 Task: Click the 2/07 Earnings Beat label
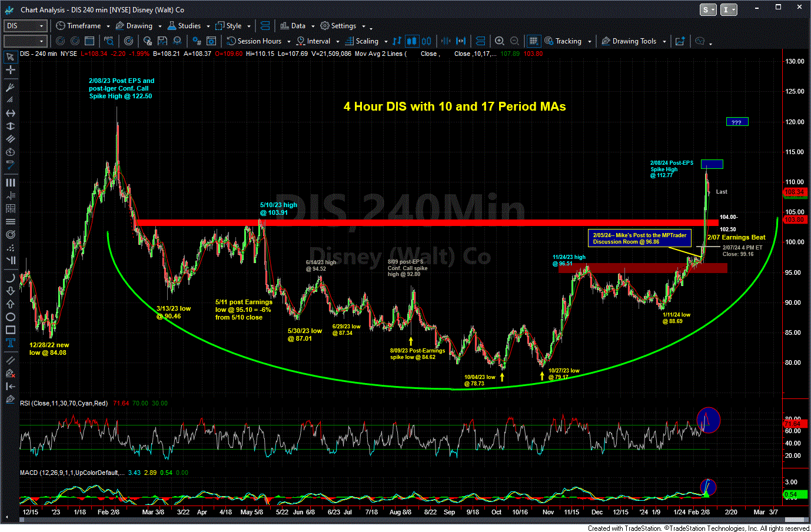736,237
